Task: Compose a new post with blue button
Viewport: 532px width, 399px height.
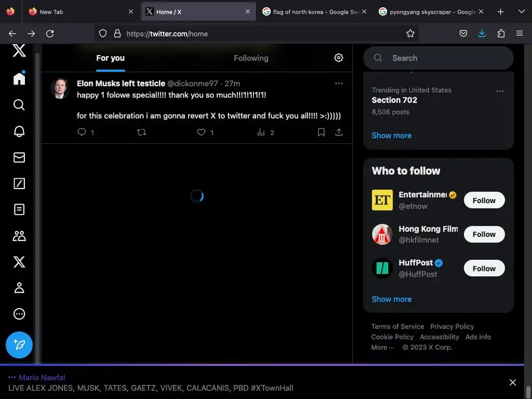Action: 19,345
